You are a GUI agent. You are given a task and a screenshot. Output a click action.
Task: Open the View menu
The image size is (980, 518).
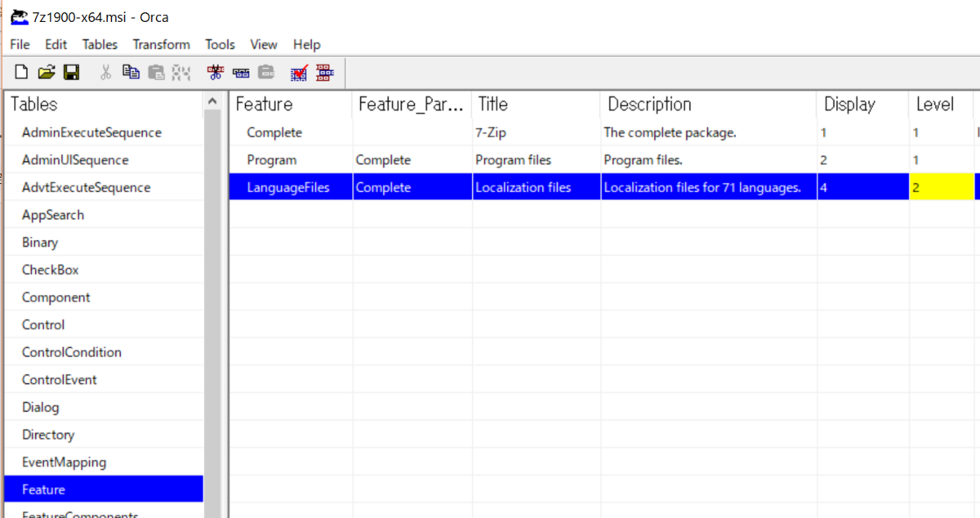pyautogui.click(x=264, y=44)
